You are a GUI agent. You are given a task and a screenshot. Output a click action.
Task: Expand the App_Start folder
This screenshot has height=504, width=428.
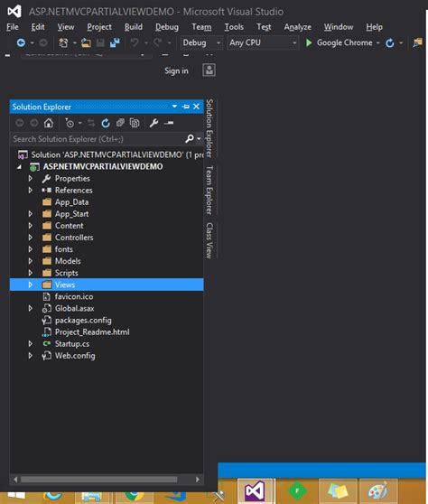click(x=30, y=214)
